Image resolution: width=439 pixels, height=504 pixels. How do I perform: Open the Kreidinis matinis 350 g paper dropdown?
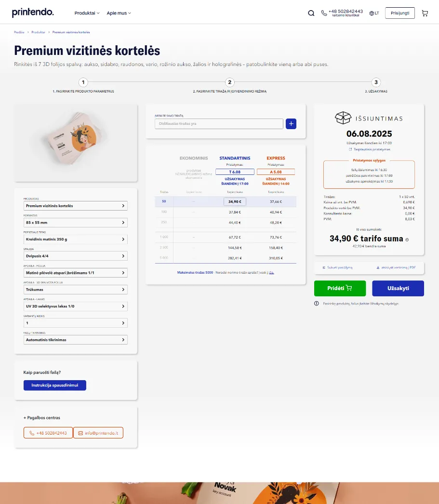[76, 239]
